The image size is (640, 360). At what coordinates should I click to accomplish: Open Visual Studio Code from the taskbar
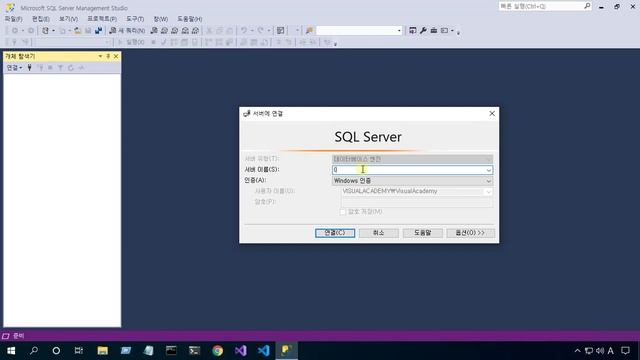coord(263,350)
